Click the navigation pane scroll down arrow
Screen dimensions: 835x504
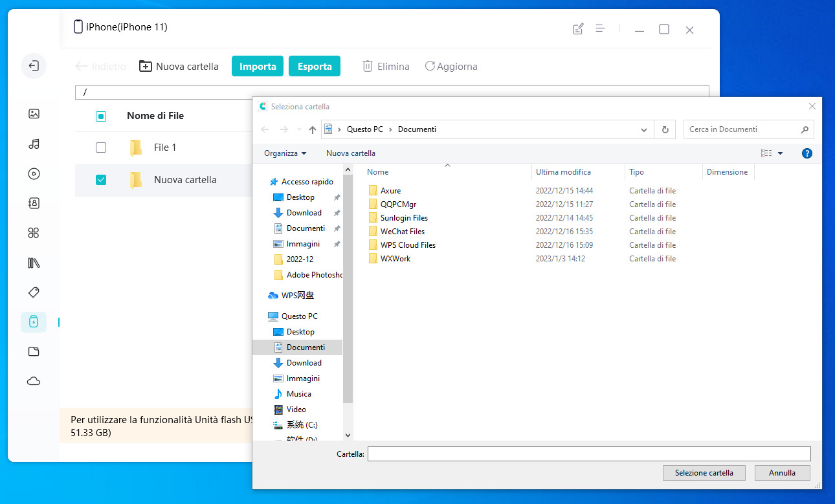coord(348,435)
